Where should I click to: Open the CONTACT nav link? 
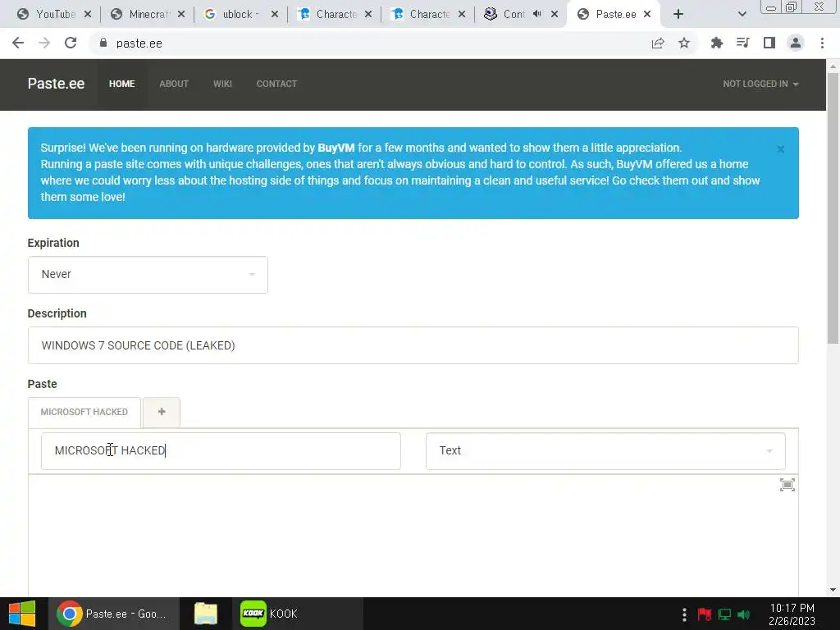[x=276, y=84]
